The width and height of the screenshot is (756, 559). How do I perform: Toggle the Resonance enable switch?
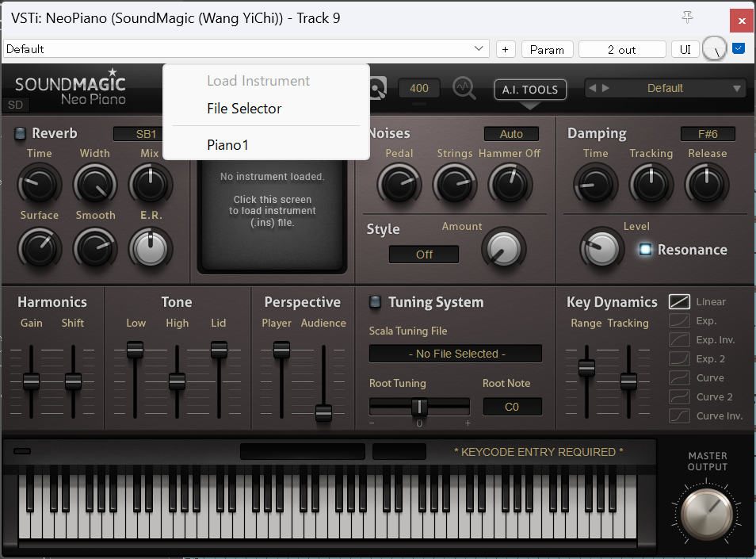pos(645,249)
